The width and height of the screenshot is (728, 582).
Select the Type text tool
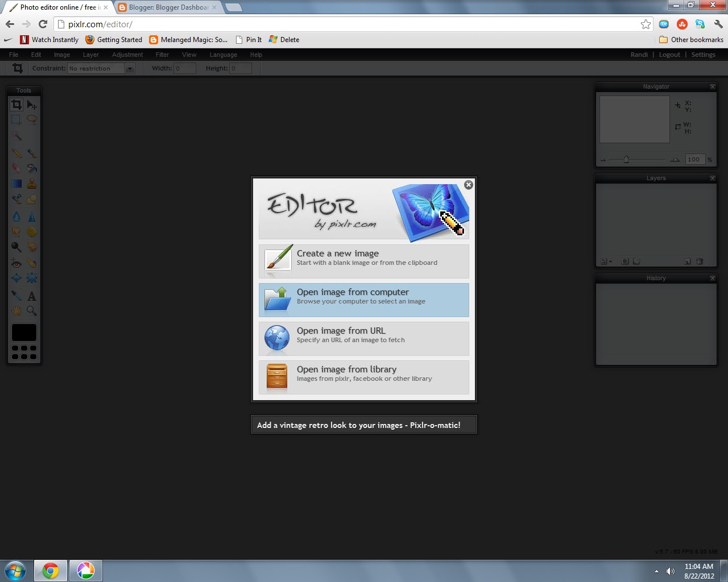[x=32, y=296]
